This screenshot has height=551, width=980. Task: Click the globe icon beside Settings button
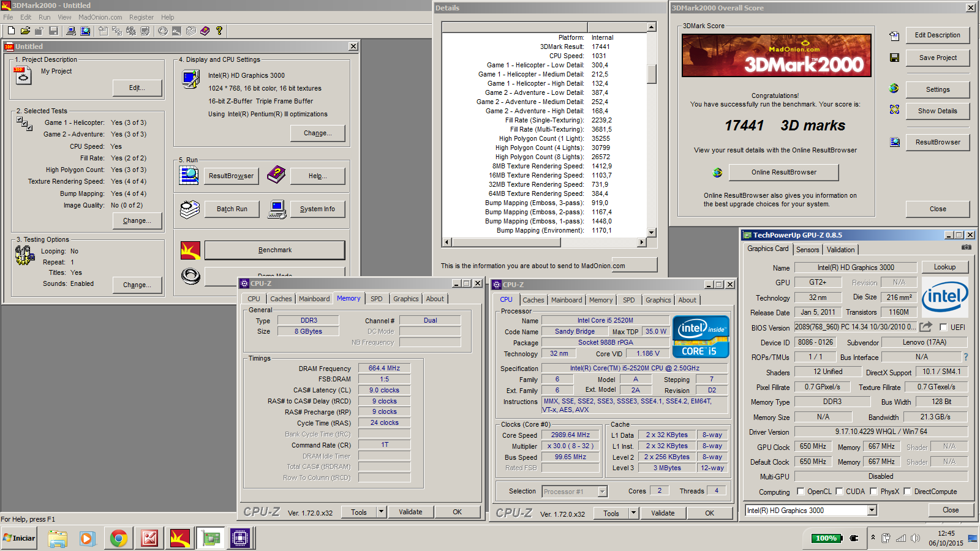tap(894, 88)
